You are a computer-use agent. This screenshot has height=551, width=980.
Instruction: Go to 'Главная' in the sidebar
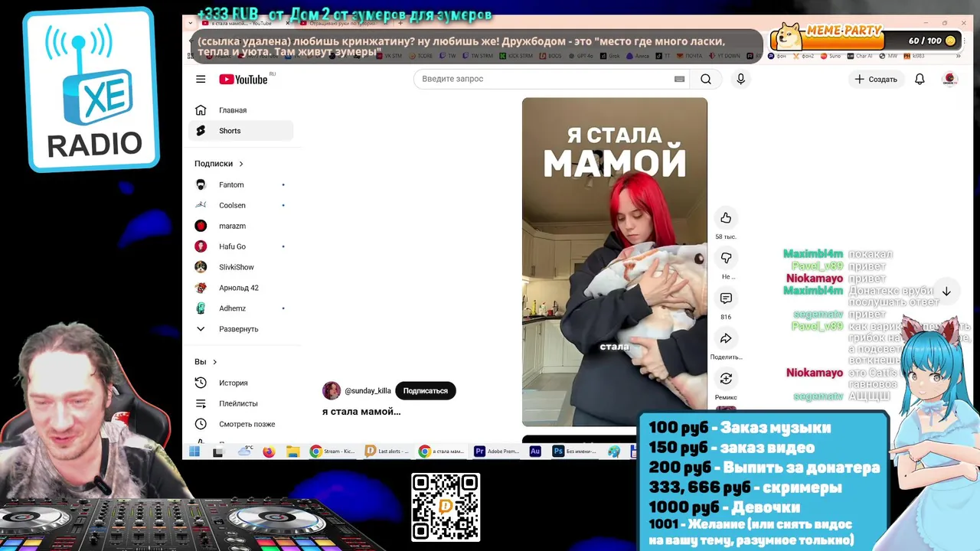(x=240, y=110)
